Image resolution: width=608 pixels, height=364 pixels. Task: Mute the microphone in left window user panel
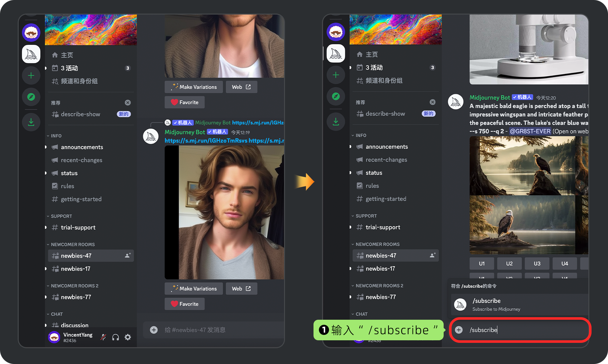(103, 337)
